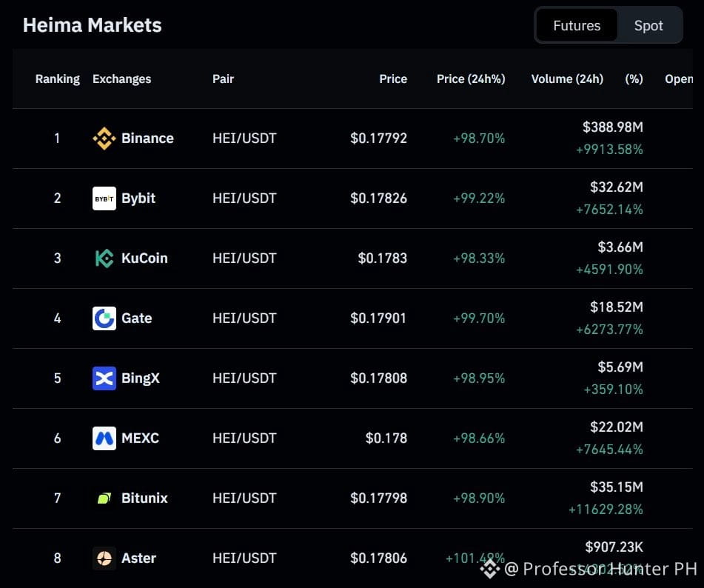Click the Bitunix price $0.17798
The width and height of the screenshot is (704, 588).
coord(378,498)
